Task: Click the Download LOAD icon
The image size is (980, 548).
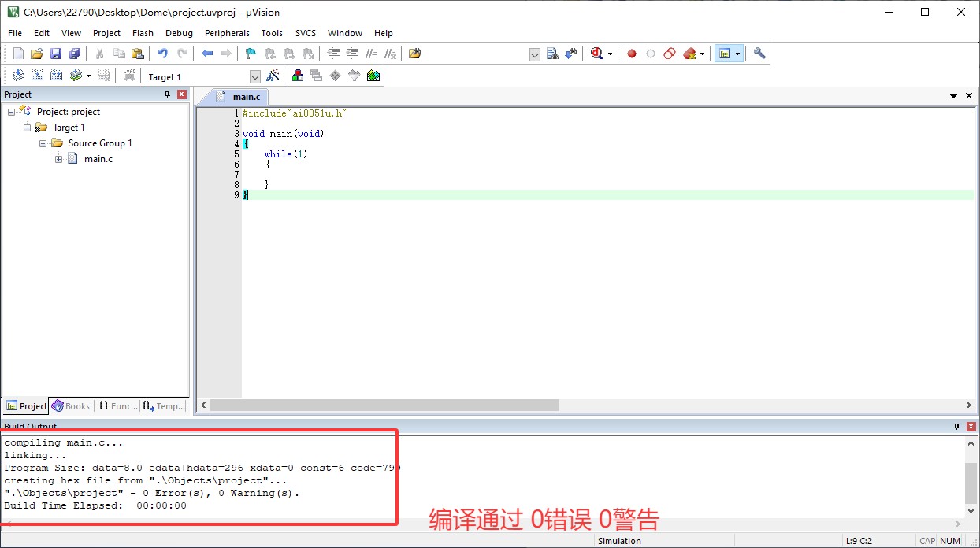Action: click(129, 76)
